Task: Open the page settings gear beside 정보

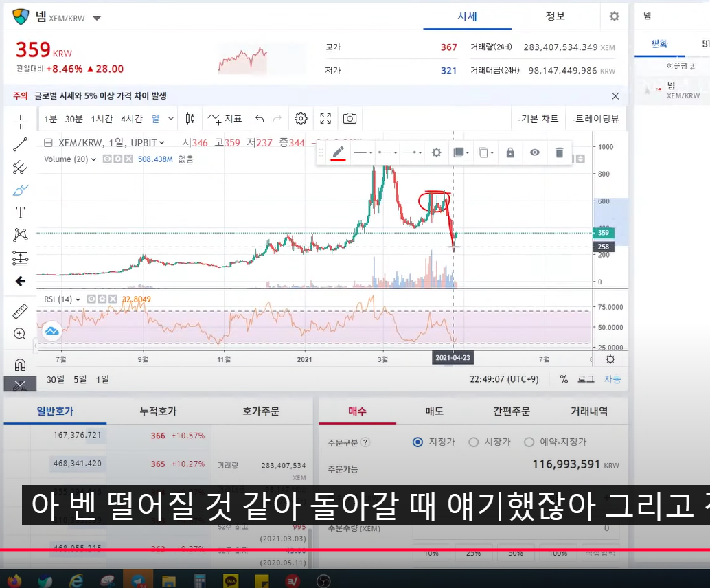Action: coord(614,16)
